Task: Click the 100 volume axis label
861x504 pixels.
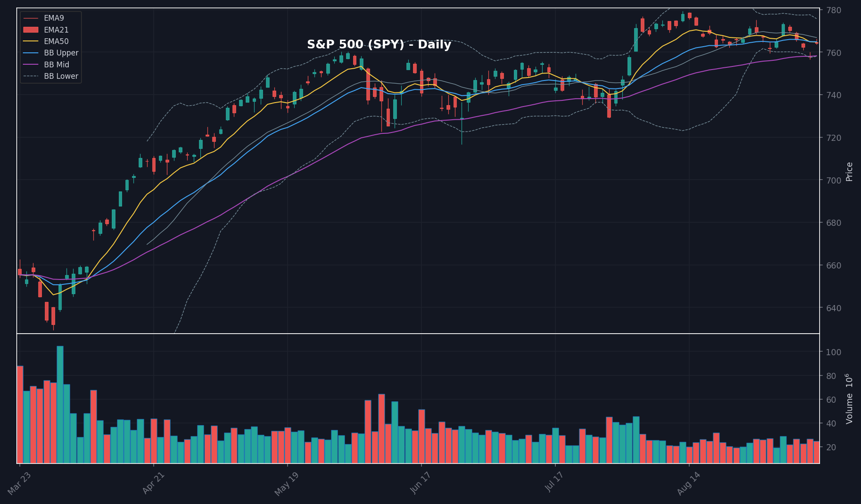Action: (833, 353)
